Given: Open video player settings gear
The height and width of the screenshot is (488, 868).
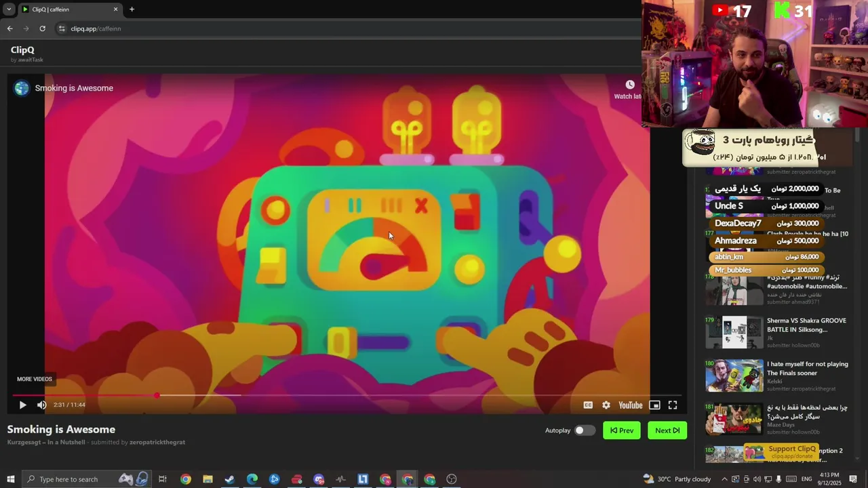Looking at the screenshot, I should coord(606,405).
